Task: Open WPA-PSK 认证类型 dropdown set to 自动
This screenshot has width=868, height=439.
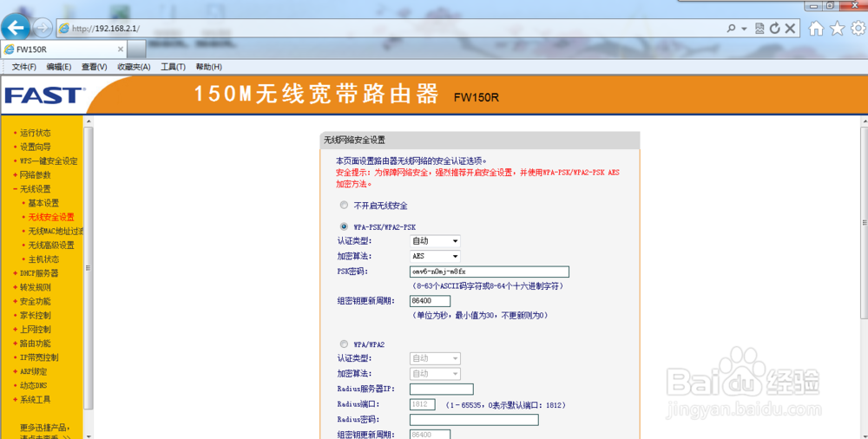Action: 435,241
